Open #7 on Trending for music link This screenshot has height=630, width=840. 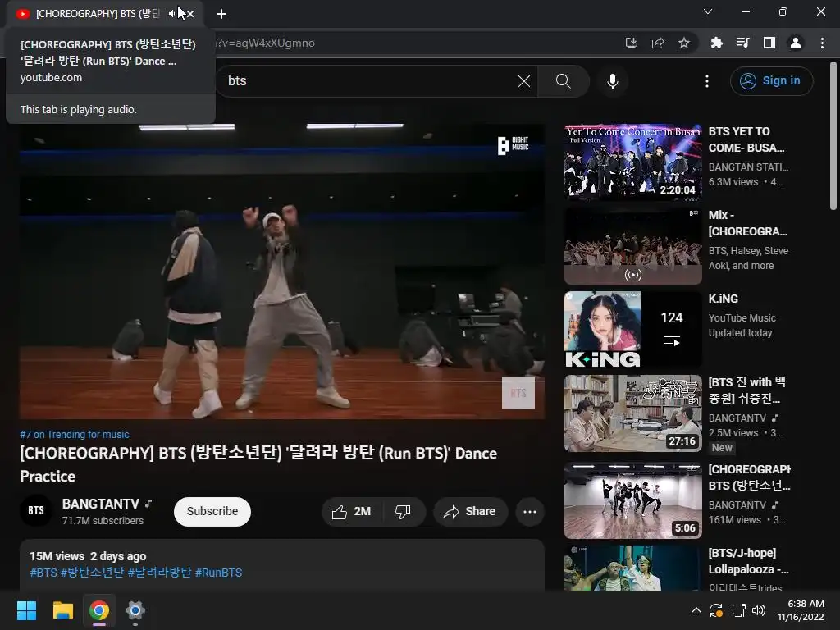(75, 435)
